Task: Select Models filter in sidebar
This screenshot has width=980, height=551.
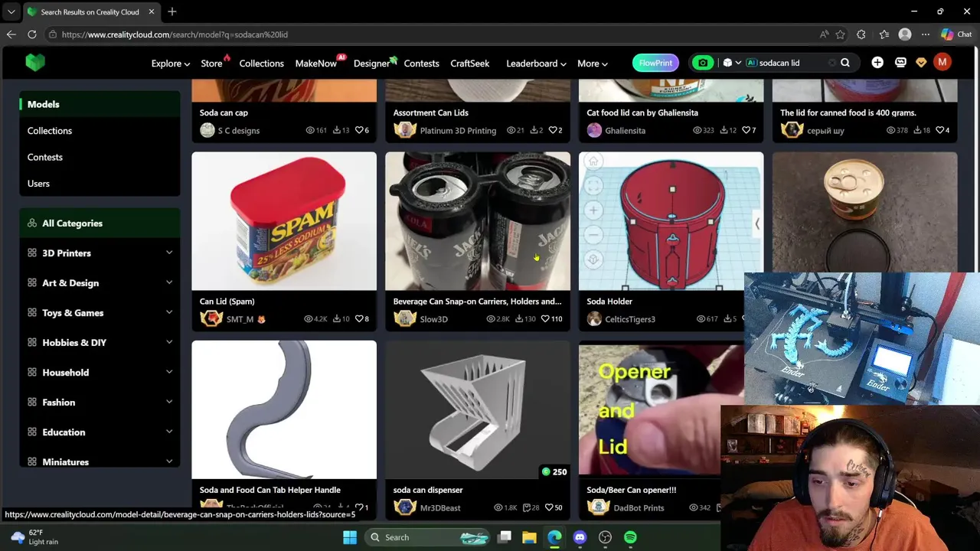Action: coord(100,104)
